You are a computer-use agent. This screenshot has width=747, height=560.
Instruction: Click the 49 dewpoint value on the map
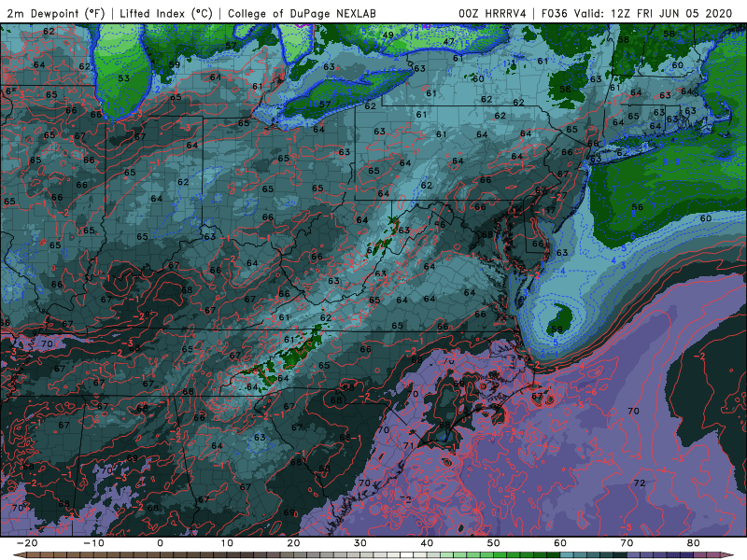pos(388,35)
